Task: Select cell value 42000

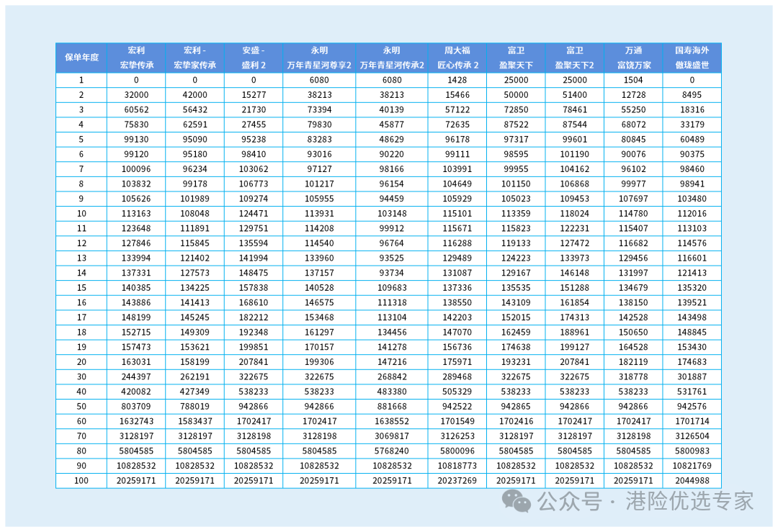Action: click(194, 95)
